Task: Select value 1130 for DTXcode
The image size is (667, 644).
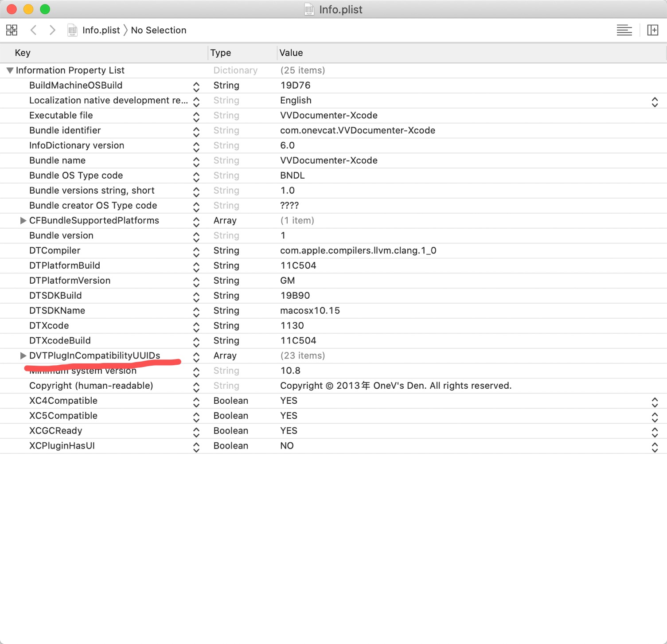Action: pos(292,326)
